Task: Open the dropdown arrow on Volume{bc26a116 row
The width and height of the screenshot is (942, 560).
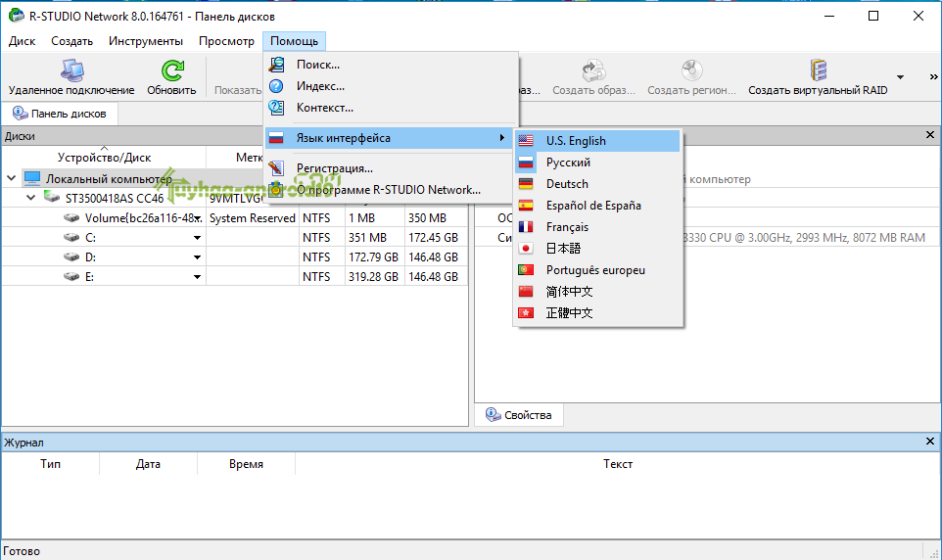Action: click(x=198, y=219)
